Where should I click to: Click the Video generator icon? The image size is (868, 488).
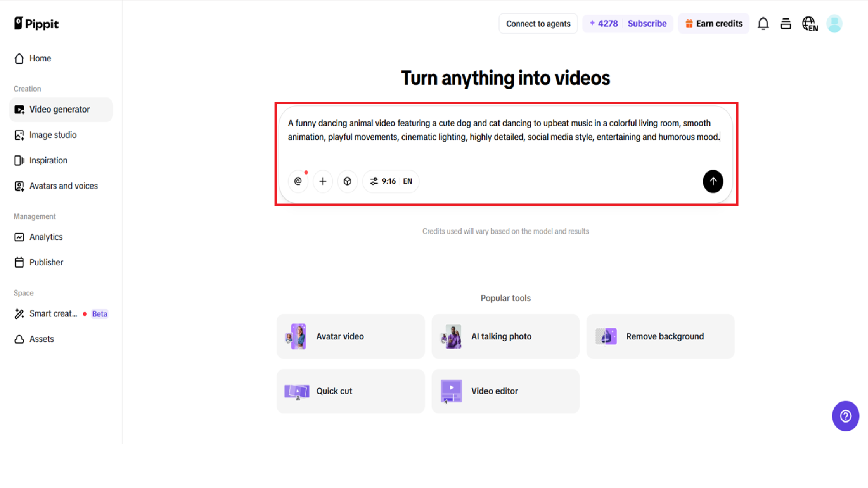(19, 110)
